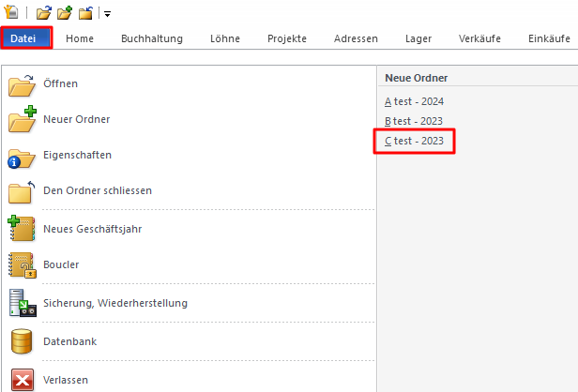Screen dimensions: 578x392
Task: Click the application icon at top-left corner
Action: click(x=12, y=13)
